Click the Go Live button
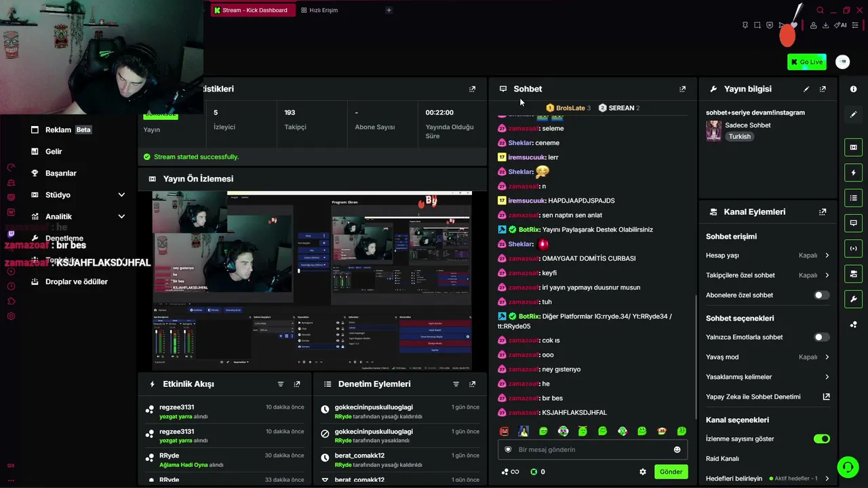 807,62
